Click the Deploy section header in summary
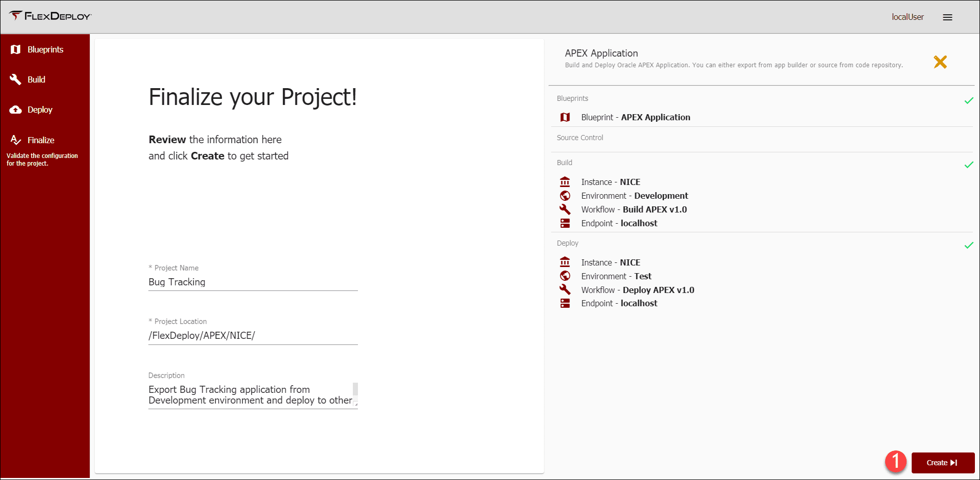 pyautogui.click(x=568, y=243)
